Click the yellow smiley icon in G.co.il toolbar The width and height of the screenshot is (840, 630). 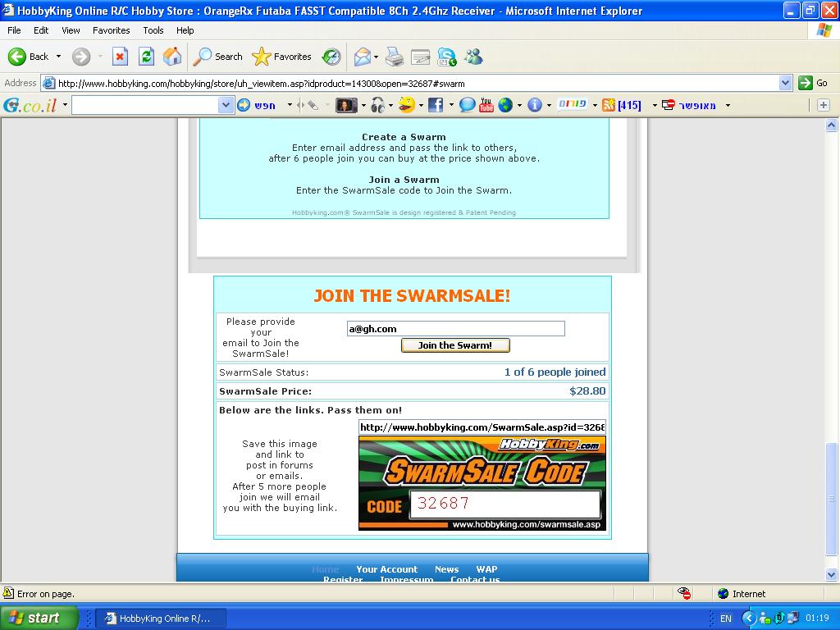407,105
